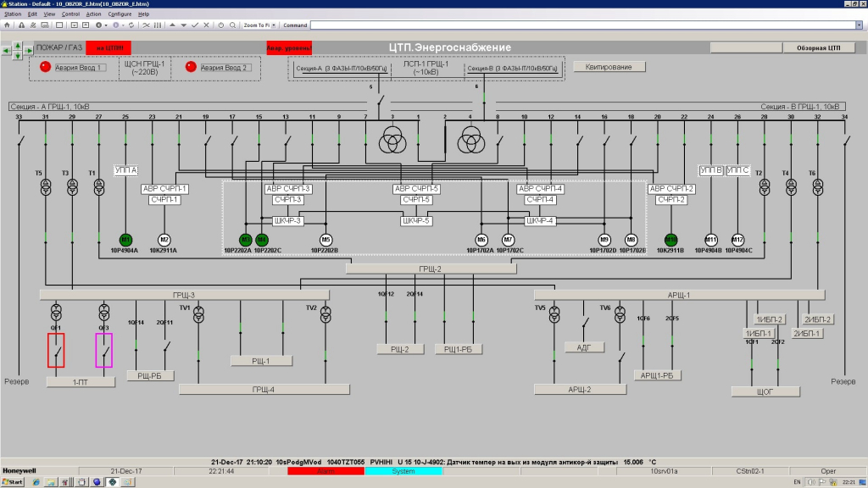
Task: Open the Configure menu
Action: click(120, 14)
